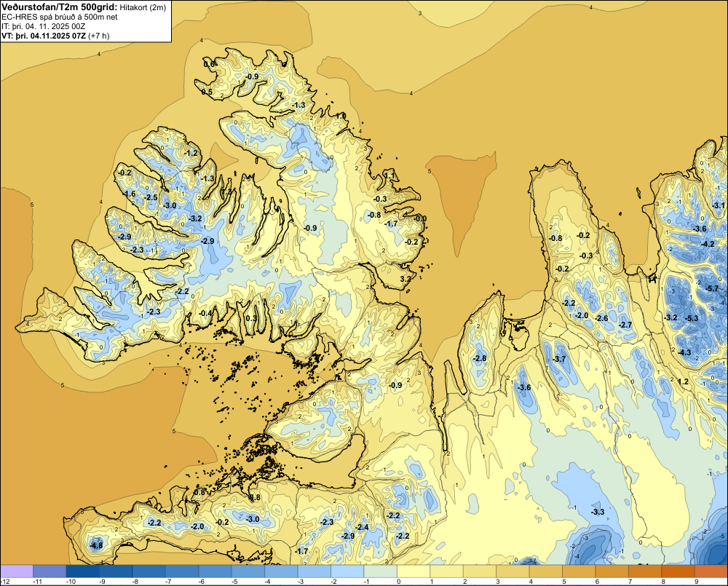Click the -2.7 temperature value

625,325
